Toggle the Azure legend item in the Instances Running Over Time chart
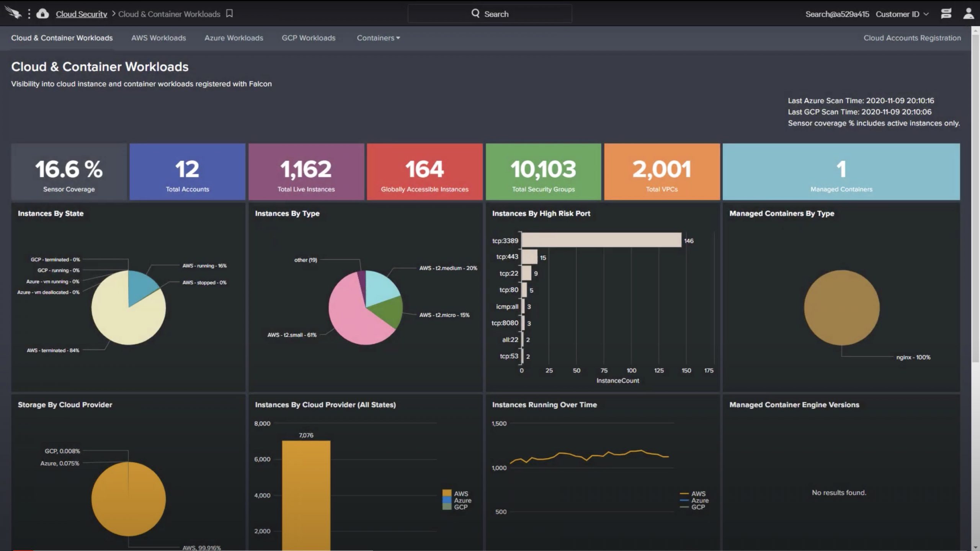The image size is (980, 551). (694, 500)
